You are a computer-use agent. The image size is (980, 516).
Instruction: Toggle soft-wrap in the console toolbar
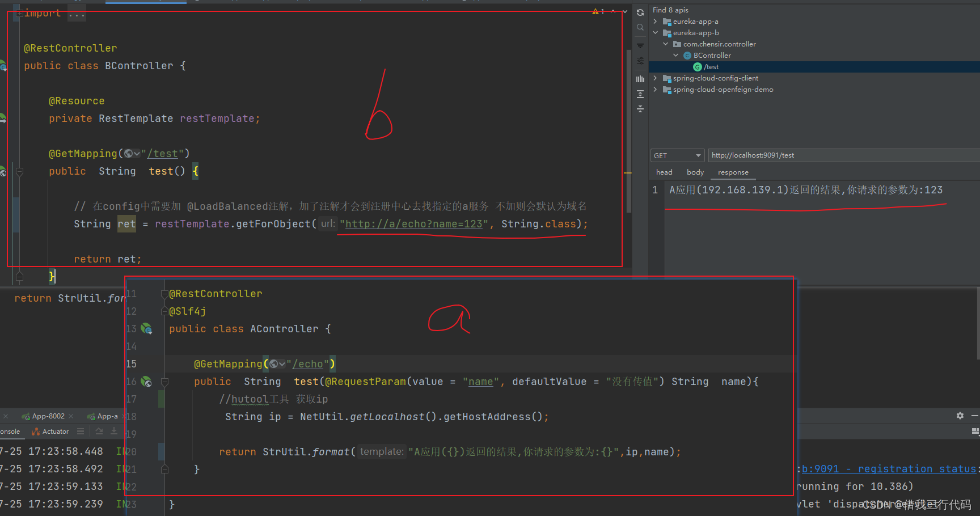99,431
